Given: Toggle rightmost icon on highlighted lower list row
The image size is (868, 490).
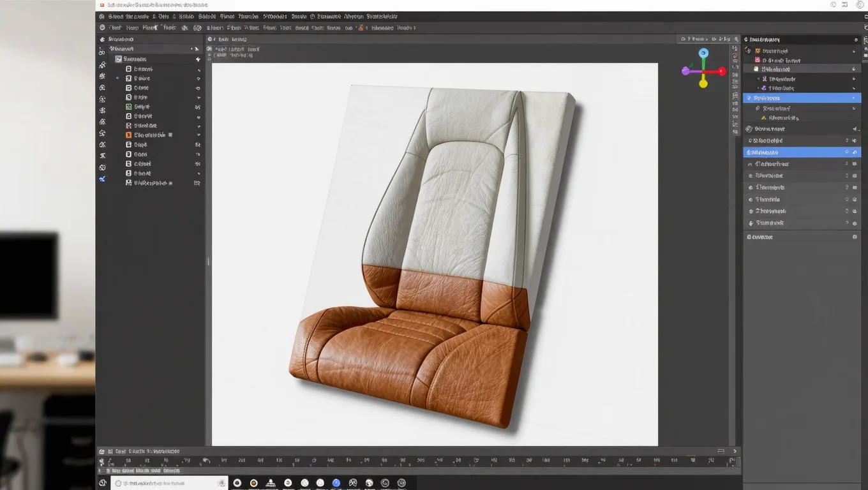Looking at the screenshot, I should click(x=855, y=152).
